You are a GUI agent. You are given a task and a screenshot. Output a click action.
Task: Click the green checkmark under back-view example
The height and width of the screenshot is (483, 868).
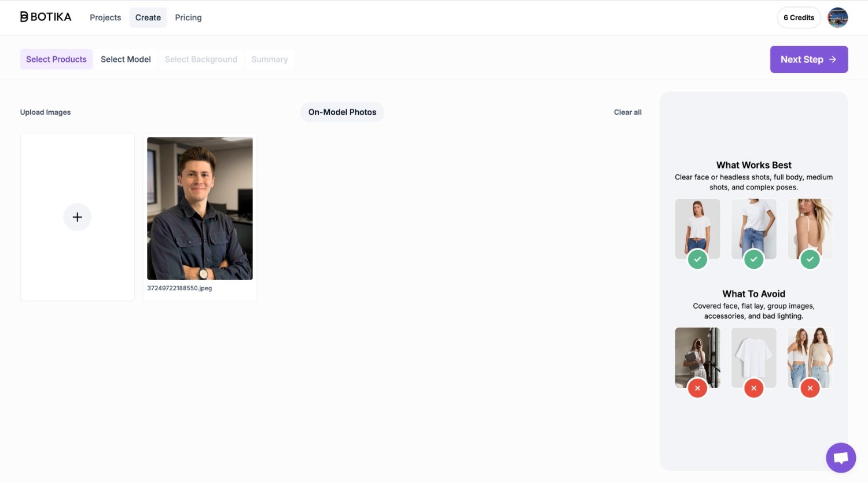[x=810, y=259]
